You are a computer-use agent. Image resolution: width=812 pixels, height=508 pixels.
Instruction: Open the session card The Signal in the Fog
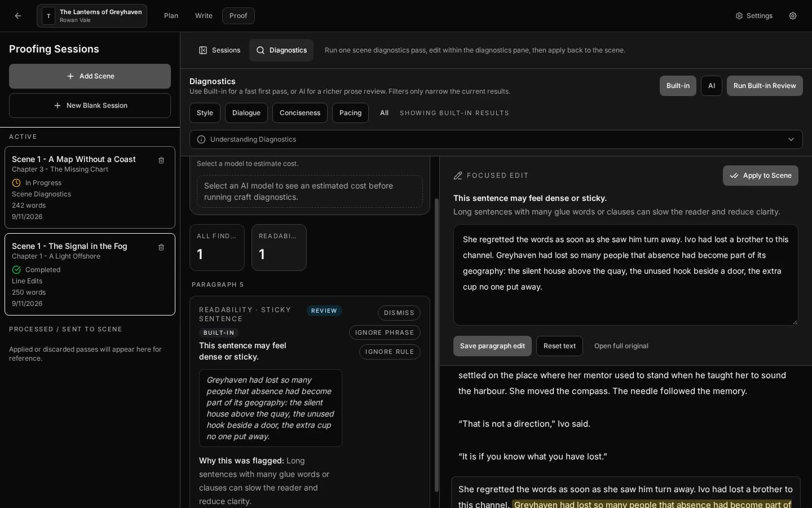(90, 274)
